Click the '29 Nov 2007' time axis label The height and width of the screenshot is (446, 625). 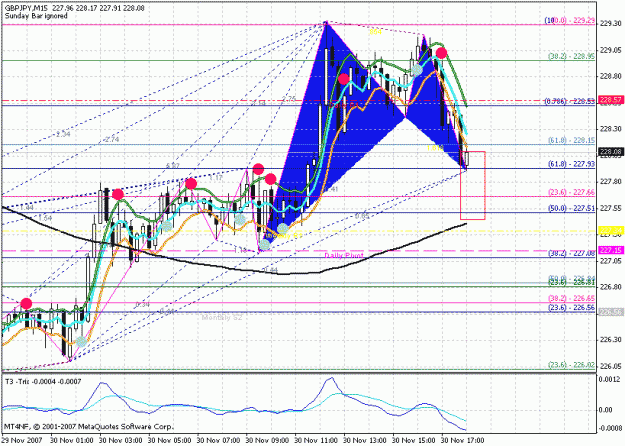pyautogui.click(x=21, y=440)
